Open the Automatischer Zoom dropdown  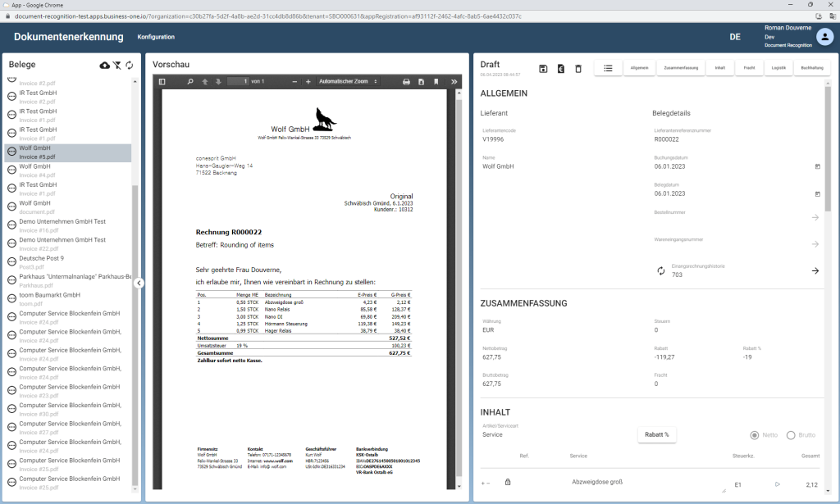click(348, 82)
